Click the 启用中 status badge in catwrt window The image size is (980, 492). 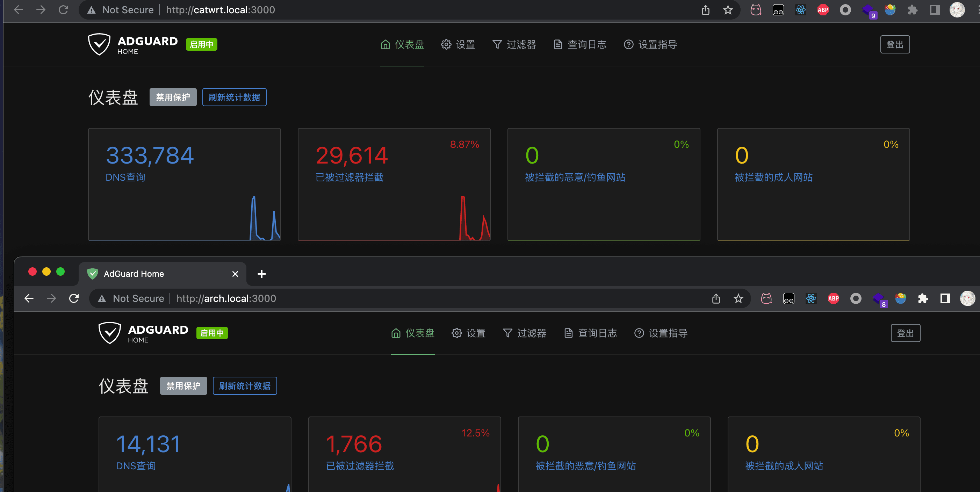201,44
